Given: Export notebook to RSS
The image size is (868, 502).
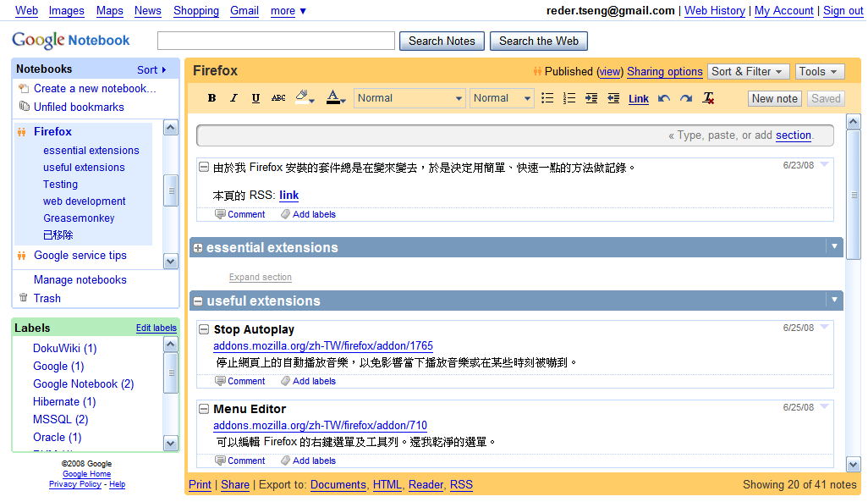Looking at the screenshot, I should click(461, 485).
